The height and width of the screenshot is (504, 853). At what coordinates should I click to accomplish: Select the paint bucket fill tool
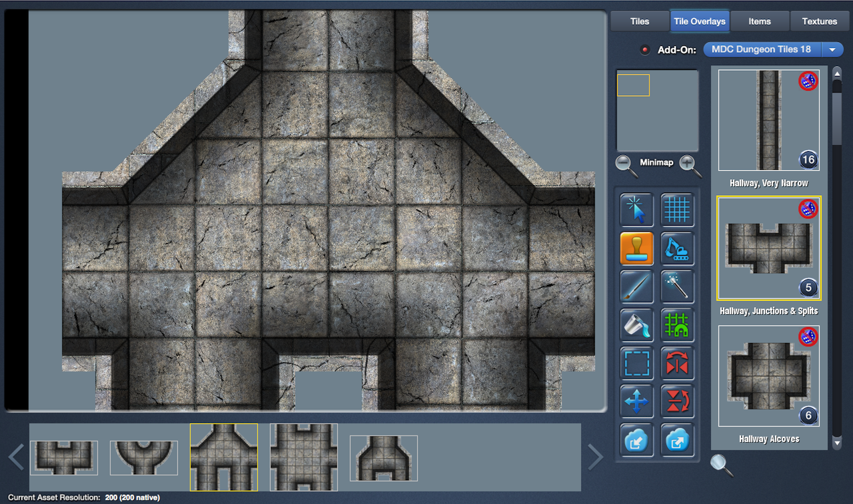click(x=636, y=325)
